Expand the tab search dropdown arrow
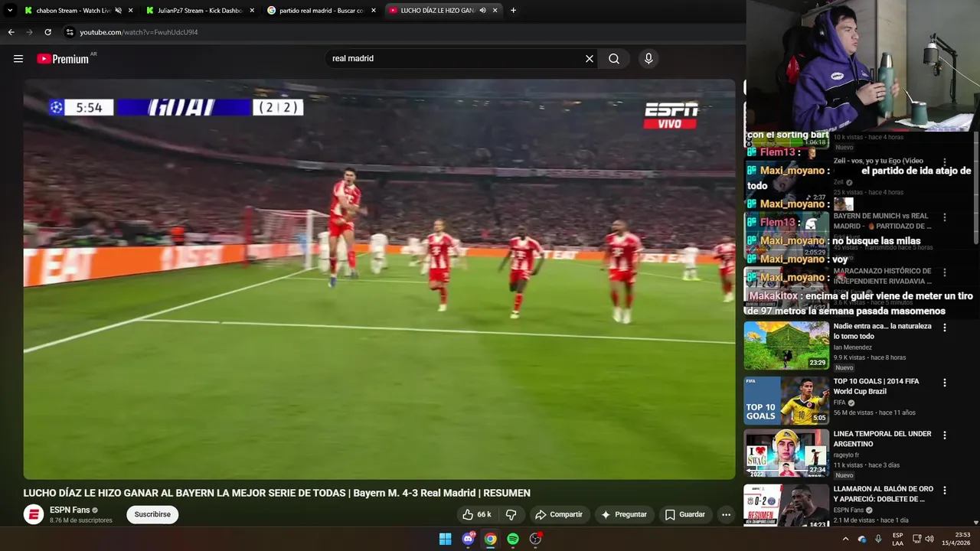This screenshot has height=551, width=980. point(10,11)
